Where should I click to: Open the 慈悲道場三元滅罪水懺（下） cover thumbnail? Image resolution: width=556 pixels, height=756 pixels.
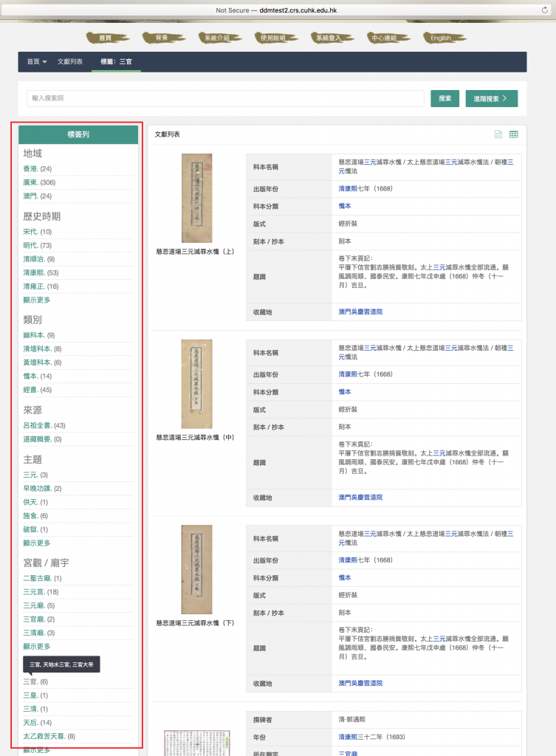tap(196, 568)
